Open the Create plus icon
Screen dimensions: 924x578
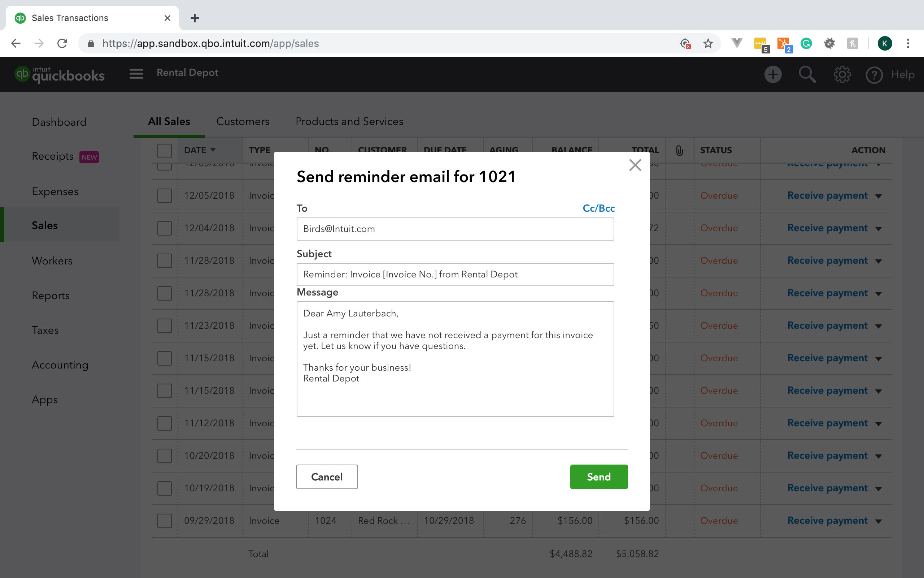click(x=773, y=74)
